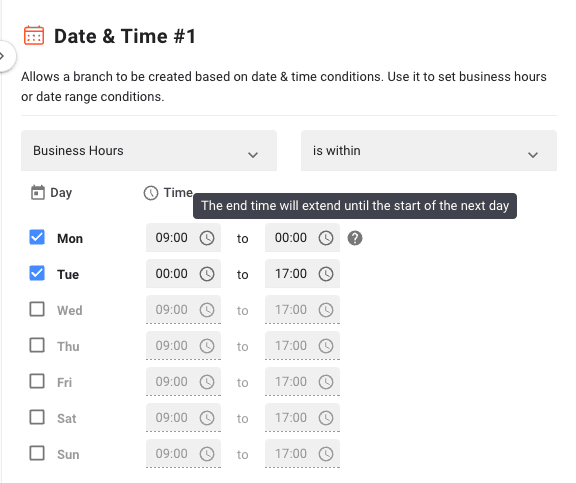
Task: Enable the Wed checkbox
Action: point(37,309)
